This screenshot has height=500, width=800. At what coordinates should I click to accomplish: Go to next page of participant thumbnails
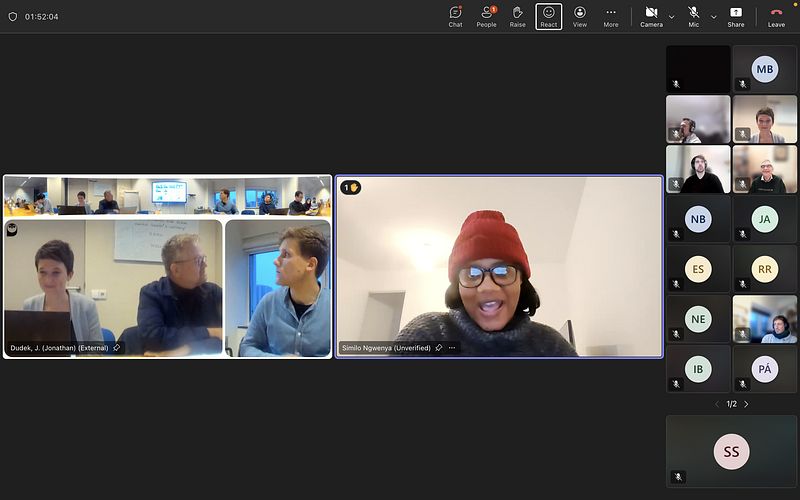pos(746,404)
